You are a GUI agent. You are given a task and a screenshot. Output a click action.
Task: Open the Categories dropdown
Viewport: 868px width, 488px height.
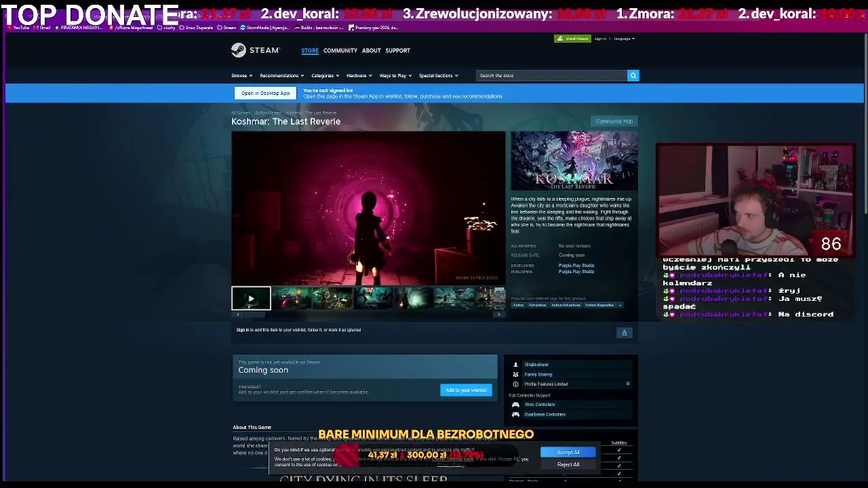(325, 76)
